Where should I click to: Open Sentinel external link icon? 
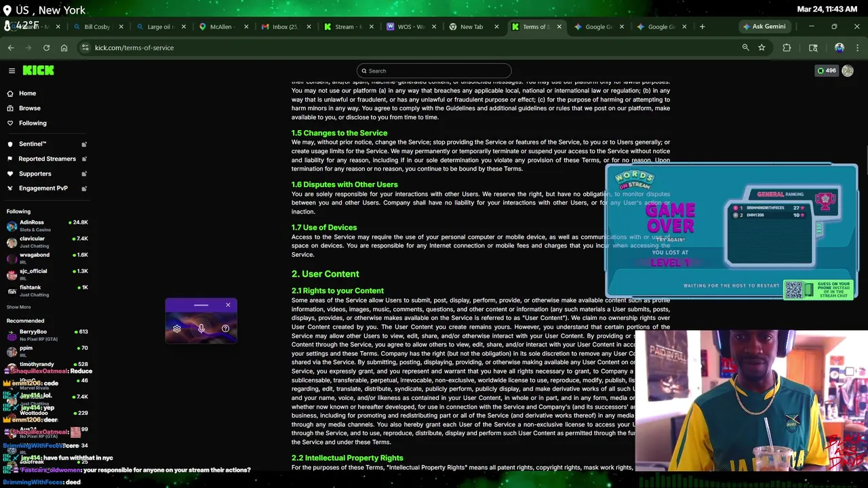pos(84,144)
